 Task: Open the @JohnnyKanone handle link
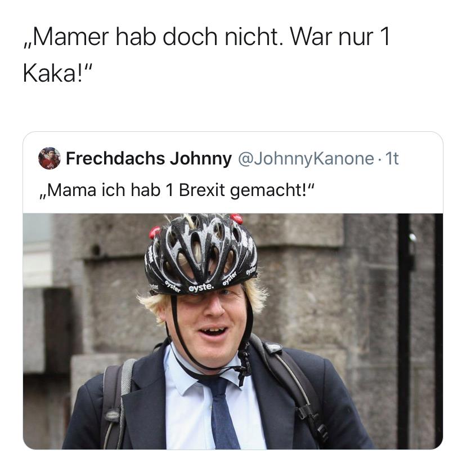[306, 158]
